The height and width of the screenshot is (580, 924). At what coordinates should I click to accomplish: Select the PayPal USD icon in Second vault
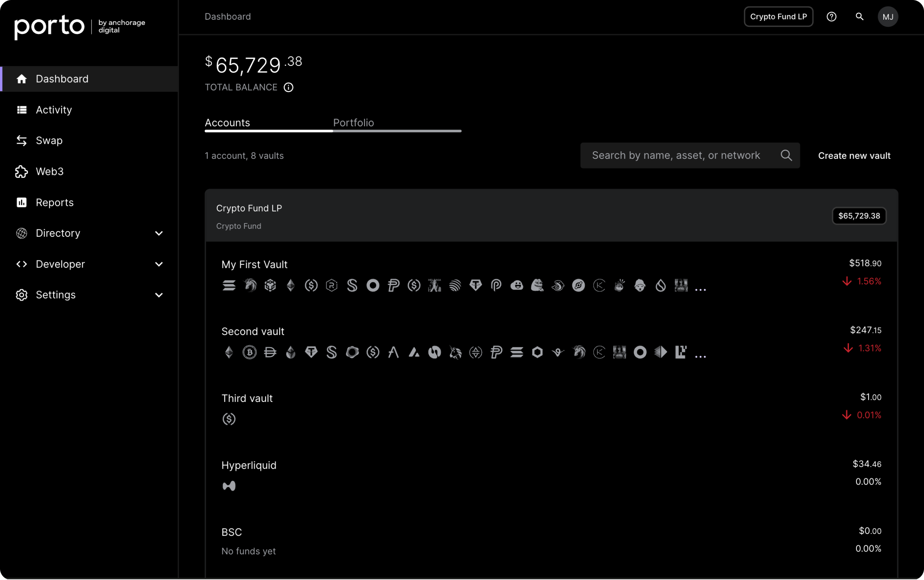click(496, 352)
